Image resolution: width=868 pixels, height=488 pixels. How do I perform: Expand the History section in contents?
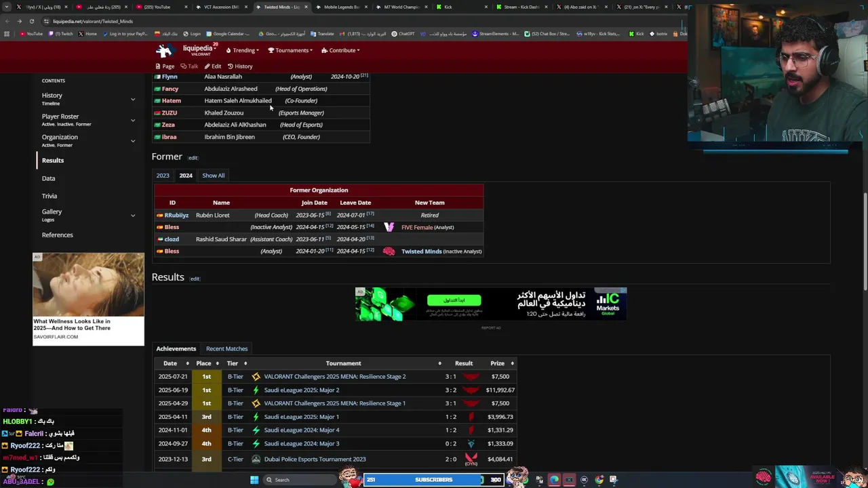[x=133, y=100]
